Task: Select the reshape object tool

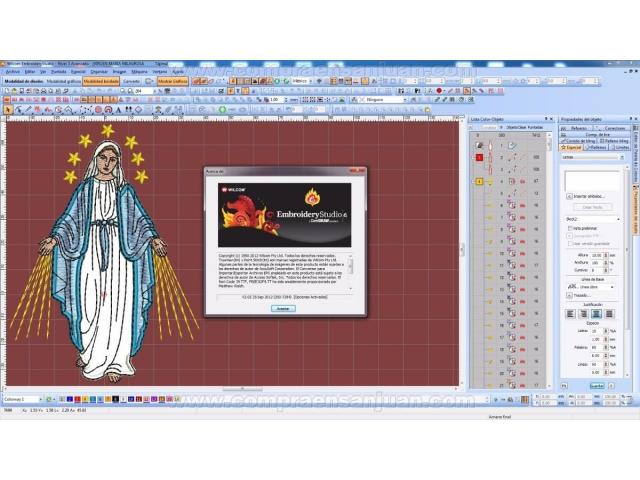Action: (18, 110)
